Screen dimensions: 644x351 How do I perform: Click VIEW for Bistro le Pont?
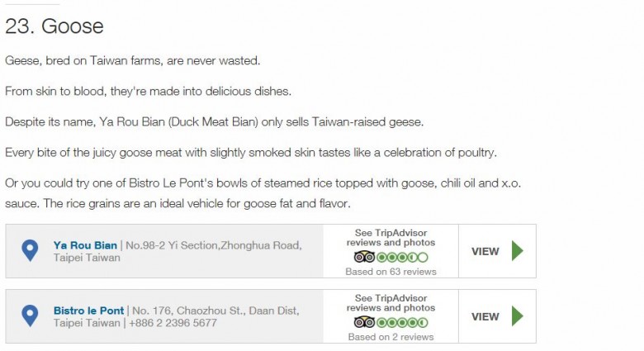point(485,317)
